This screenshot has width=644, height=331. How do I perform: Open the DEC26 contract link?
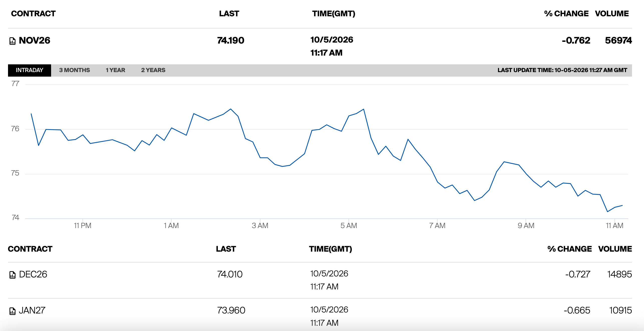click(33, 274)
